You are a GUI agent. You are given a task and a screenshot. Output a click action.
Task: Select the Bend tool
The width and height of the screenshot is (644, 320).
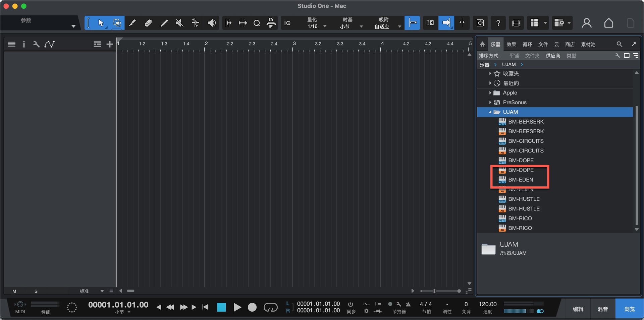[195, 23]
